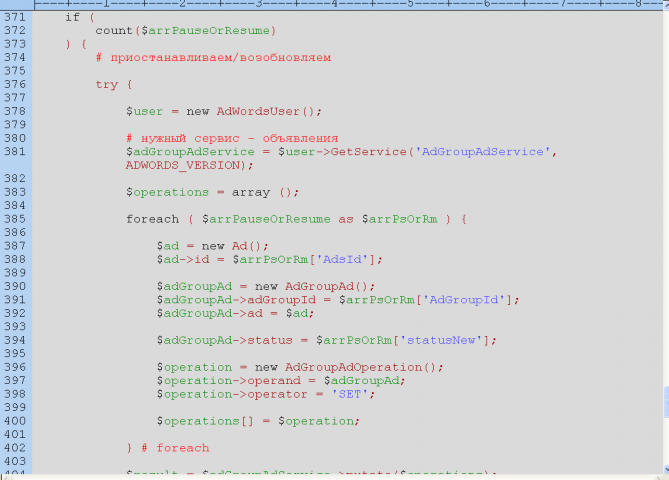Click the "$adGroupAd;" value on line 397
Viewport: 669px width, 480px height.
click(x=364, y=381)
